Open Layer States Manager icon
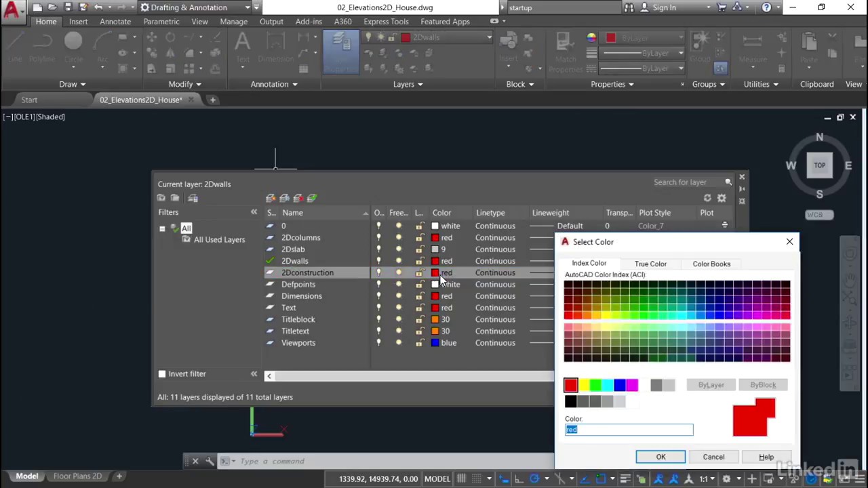The image size is (868, 488). [193, 198]
